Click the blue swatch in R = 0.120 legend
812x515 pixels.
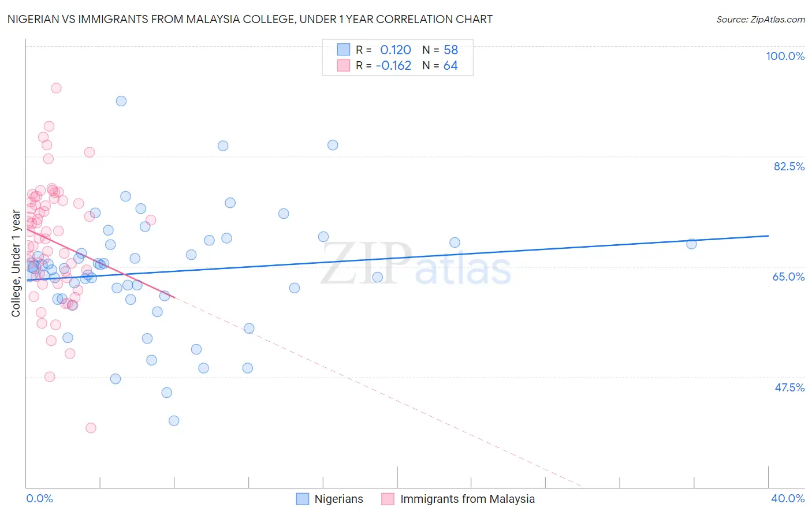point(344,50)
